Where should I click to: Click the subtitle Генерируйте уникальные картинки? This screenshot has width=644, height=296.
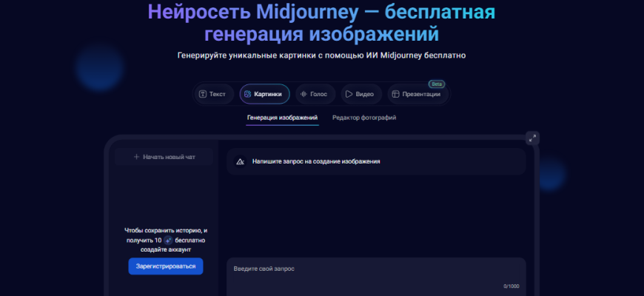point(321,55)
